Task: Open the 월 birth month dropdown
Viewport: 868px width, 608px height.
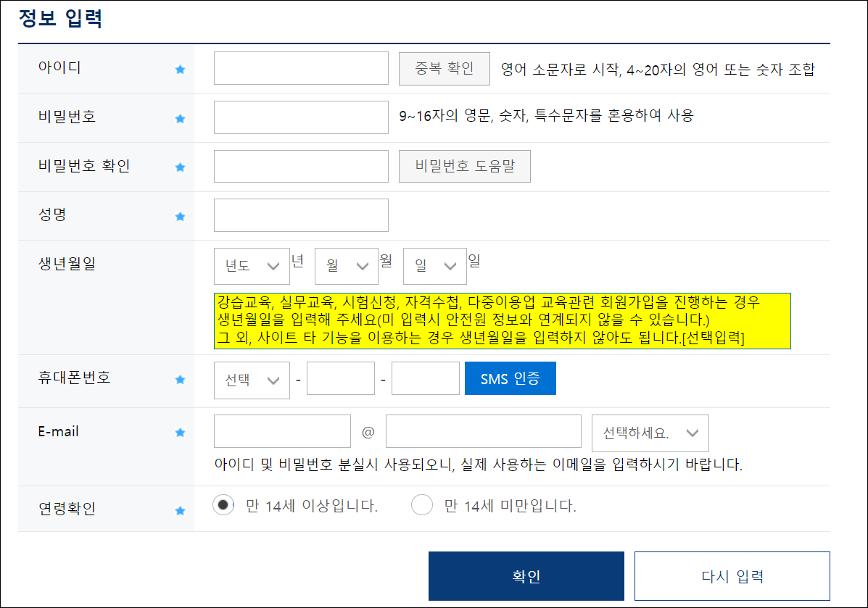Action: click(x=346, y=266)
